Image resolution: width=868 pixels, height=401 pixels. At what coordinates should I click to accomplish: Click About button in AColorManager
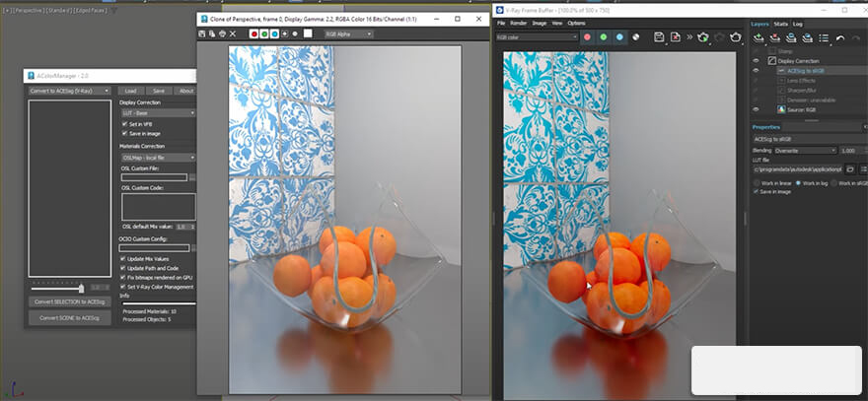[186, 91]
